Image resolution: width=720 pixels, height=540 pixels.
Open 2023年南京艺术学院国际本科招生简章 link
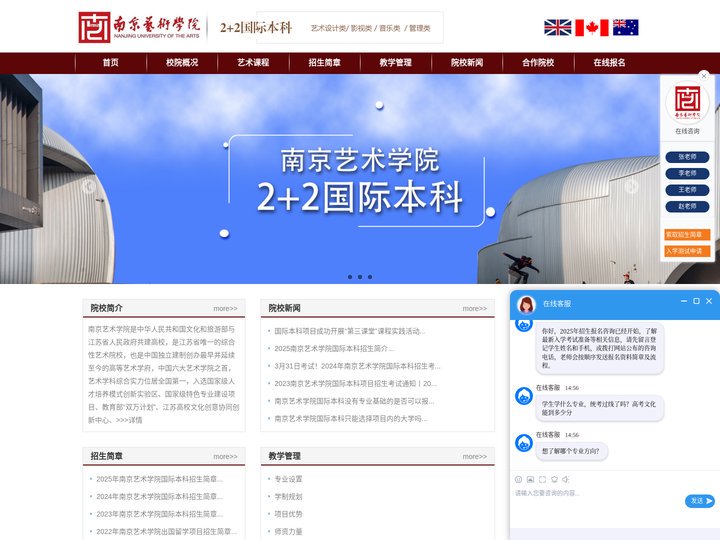(159, 514)
